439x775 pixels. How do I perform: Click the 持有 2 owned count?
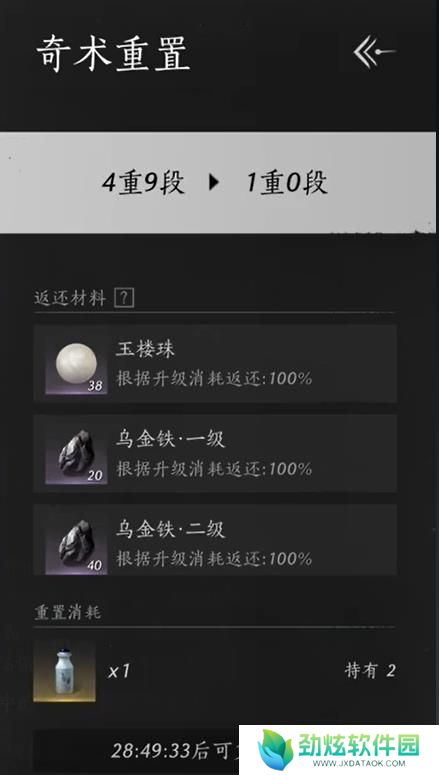(370, 671)
